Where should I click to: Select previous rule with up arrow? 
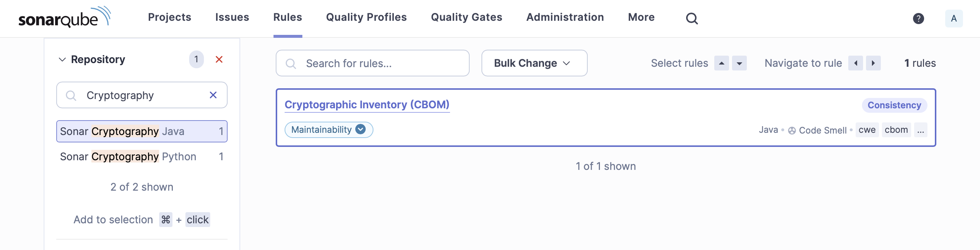click(721, 63)
